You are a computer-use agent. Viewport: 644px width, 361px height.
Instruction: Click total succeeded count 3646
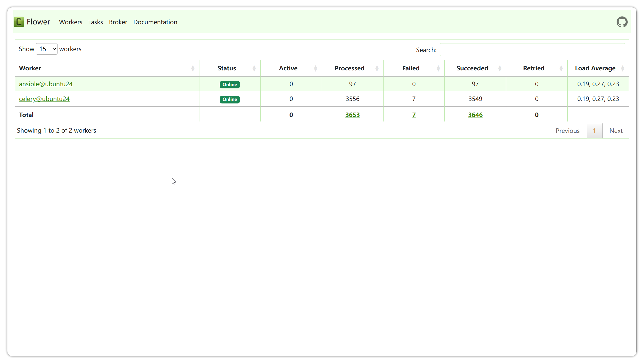(475, 115)
